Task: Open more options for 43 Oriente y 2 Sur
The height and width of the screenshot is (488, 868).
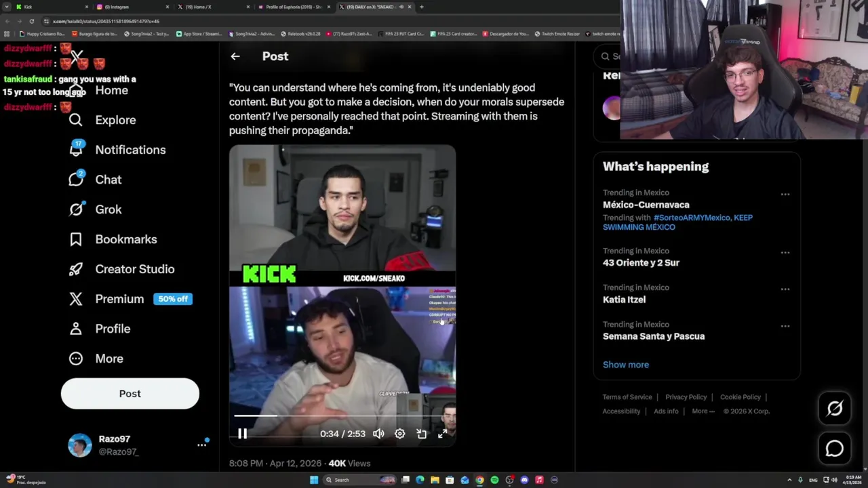Action: (x=785, y=253)
